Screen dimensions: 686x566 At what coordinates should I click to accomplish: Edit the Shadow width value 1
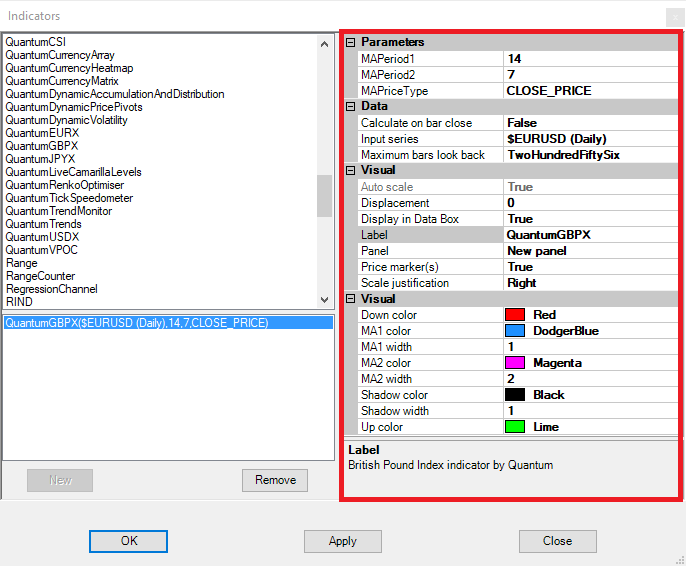591,411
